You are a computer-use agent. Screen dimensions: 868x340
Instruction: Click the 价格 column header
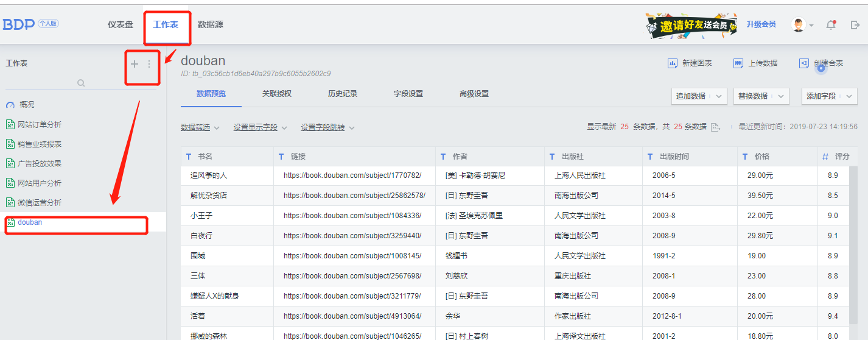777,157
